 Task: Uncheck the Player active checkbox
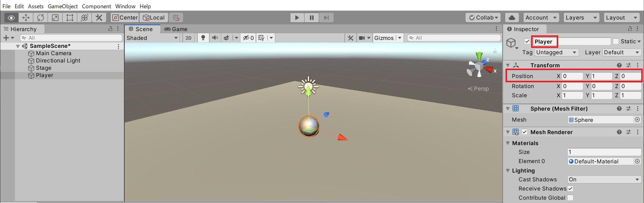pyautogui.click(x=527, y=41)
